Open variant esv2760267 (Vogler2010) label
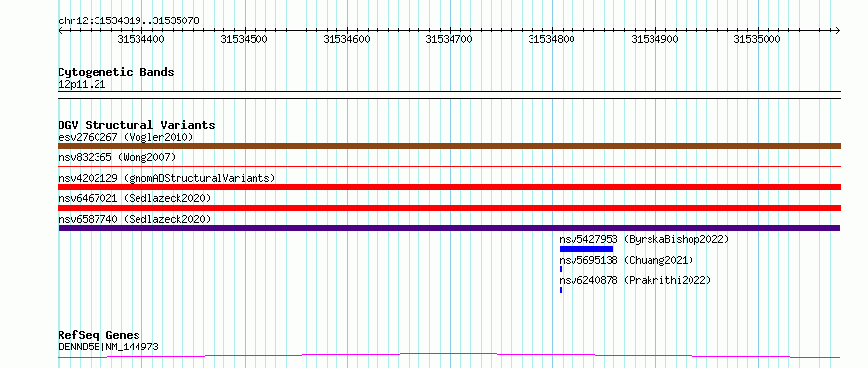The height and width of the screenshot is (368, 868). tap(126, 137)
